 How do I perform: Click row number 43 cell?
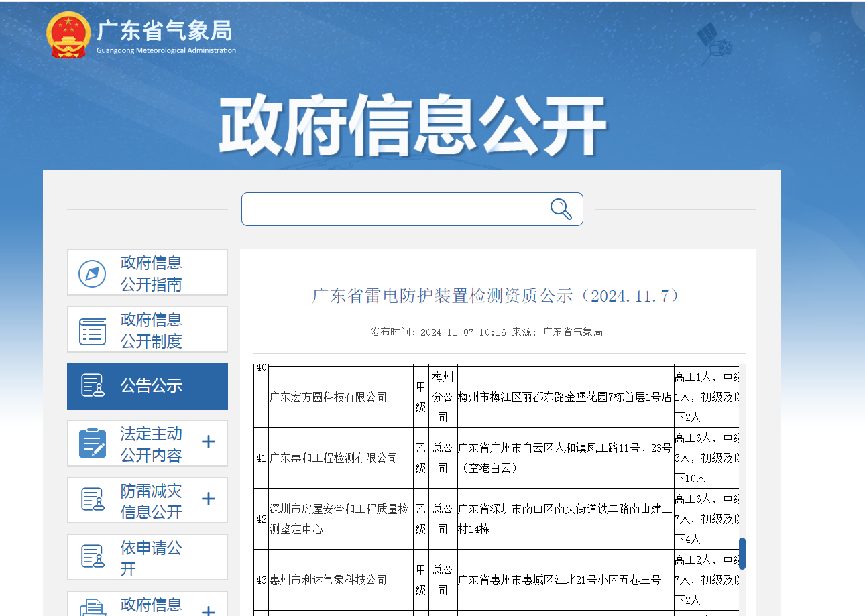pyautogui.click(x=262, y=580)
